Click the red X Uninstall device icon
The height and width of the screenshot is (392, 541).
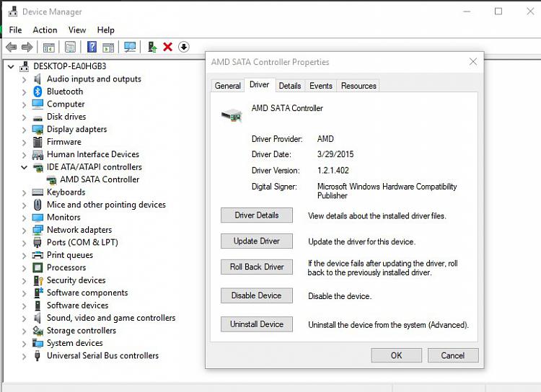click(x=167, y=47)
